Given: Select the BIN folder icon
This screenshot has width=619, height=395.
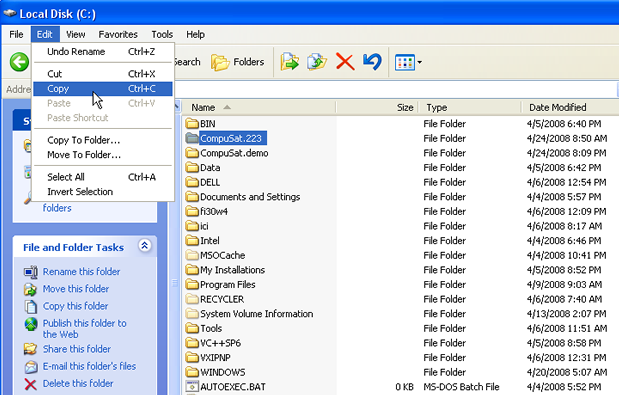Looking at the screenshot, I should coord(192,124).
